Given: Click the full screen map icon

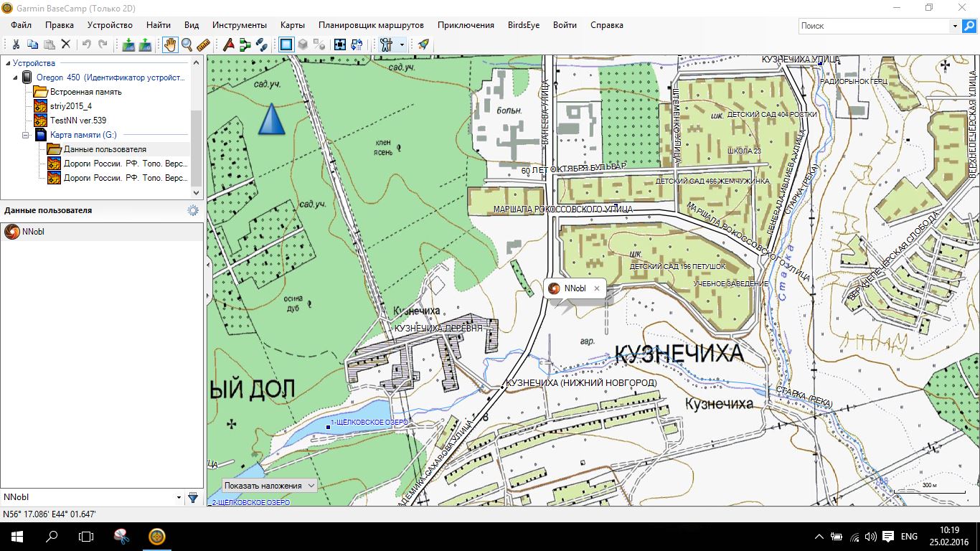Looking at the screenshot, I should coord(340,44).
